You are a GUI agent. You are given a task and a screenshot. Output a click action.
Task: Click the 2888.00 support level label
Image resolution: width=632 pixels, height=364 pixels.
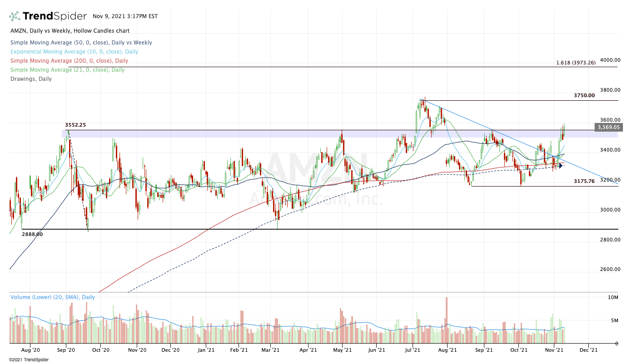[32, 234]
